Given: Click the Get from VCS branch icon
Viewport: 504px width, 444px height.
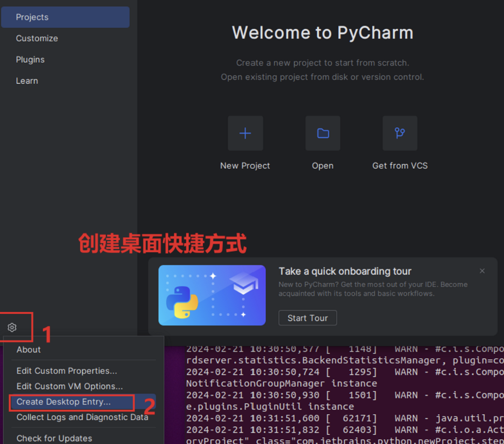Looking at the screenshot, I should [400, 133].
